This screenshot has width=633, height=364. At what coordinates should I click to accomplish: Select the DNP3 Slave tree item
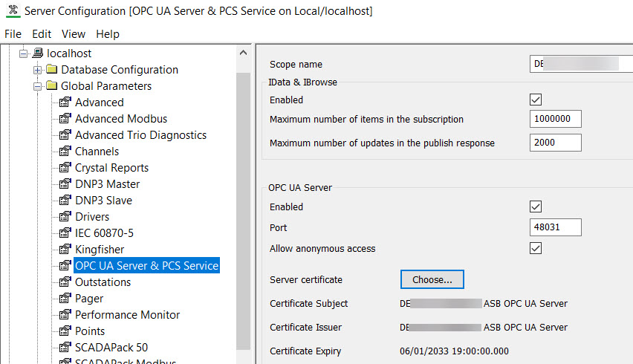(x=103, y=200)
